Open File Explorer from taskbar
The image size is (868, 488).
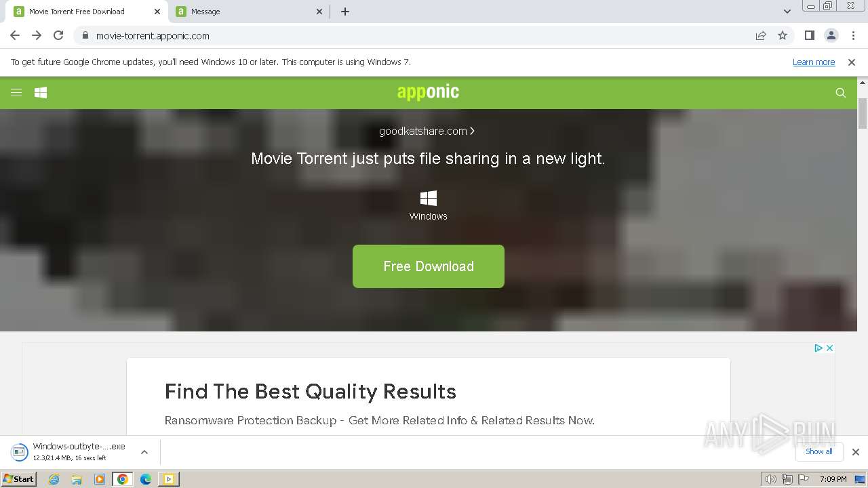pos(77,479)
